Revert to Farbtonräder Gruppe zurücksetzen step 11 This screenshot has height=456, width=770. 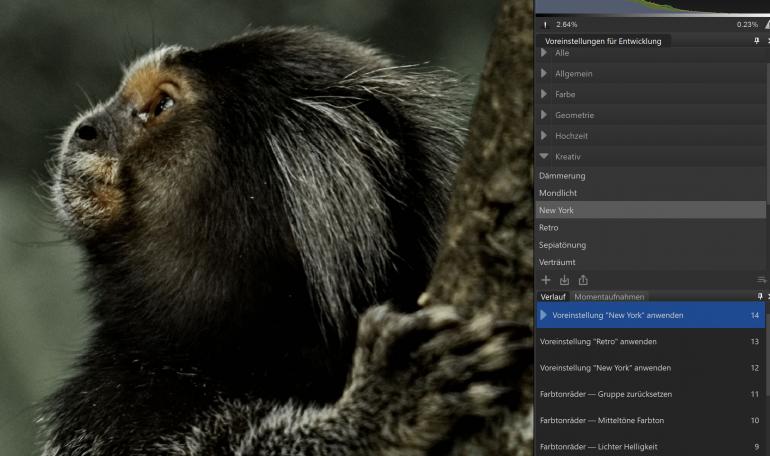(x=651, y=394)
